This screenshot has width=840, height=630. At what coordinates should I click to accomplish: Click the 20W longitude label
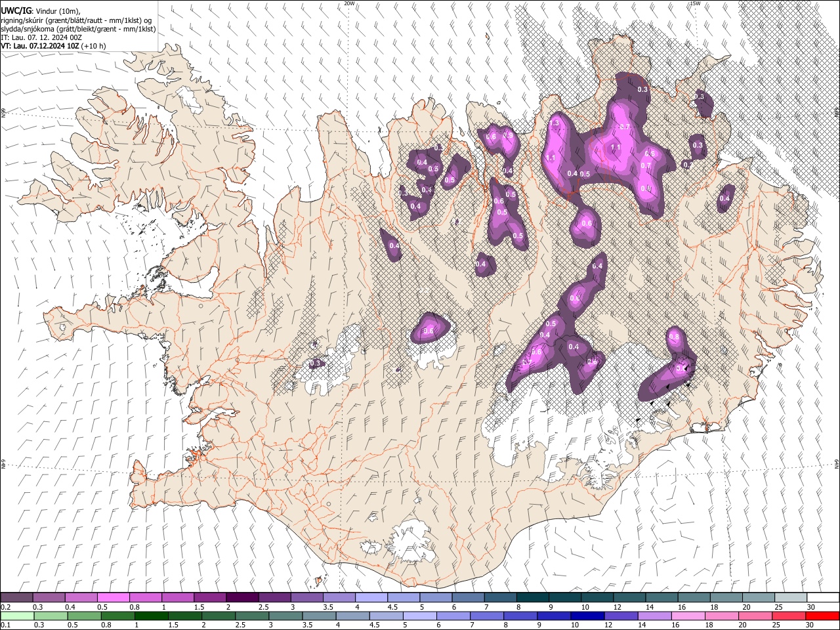pyautogui.click(x=350, y=3)
